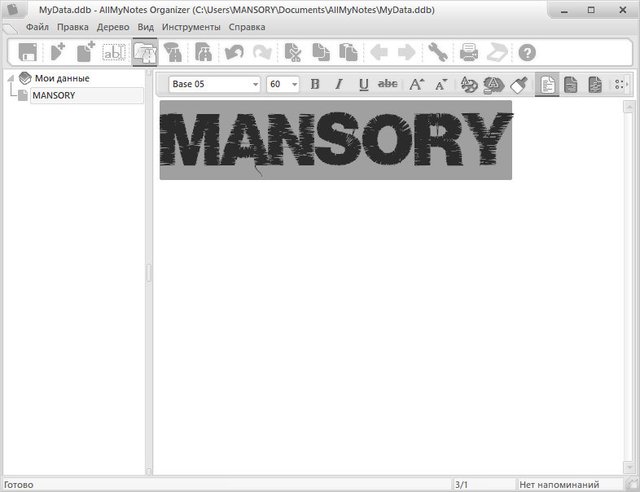Open the Инструменты menu
The width and height of the screenshot is (640, 492).
[x=189, y=27]
